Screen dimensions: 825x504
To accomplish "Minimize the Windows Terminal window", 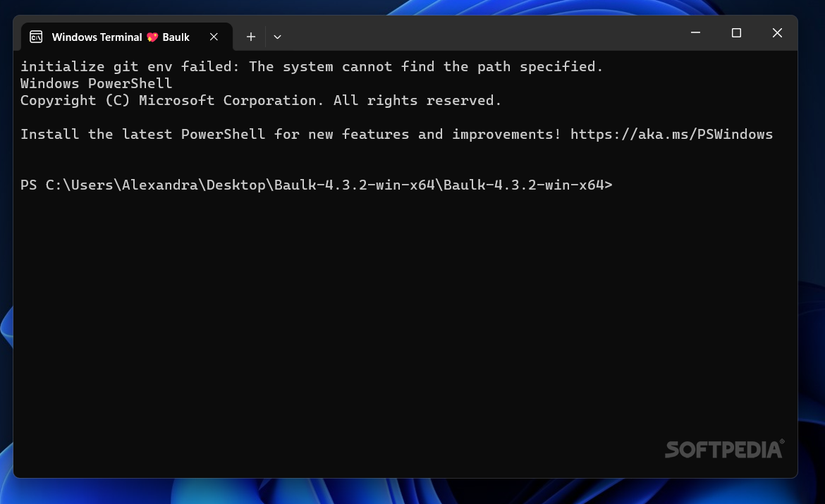I will tap(695, 32).
